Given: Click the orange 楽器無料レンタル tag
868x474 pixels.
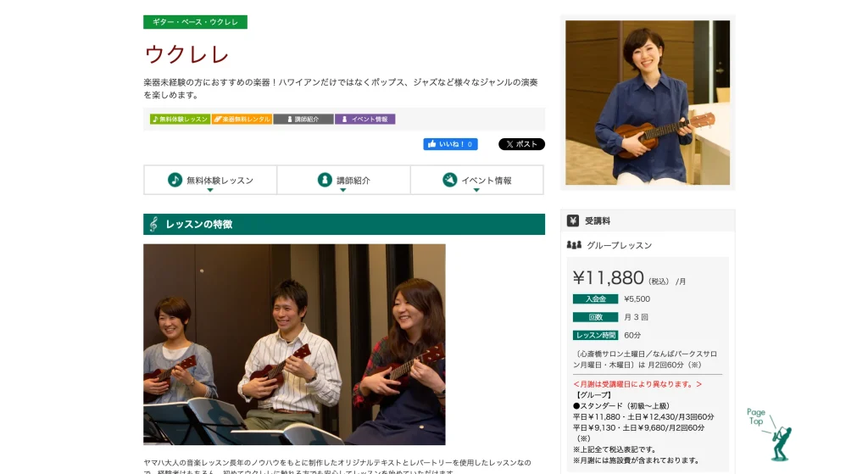Looking at the screenshot, I should [x=242, y=119].
